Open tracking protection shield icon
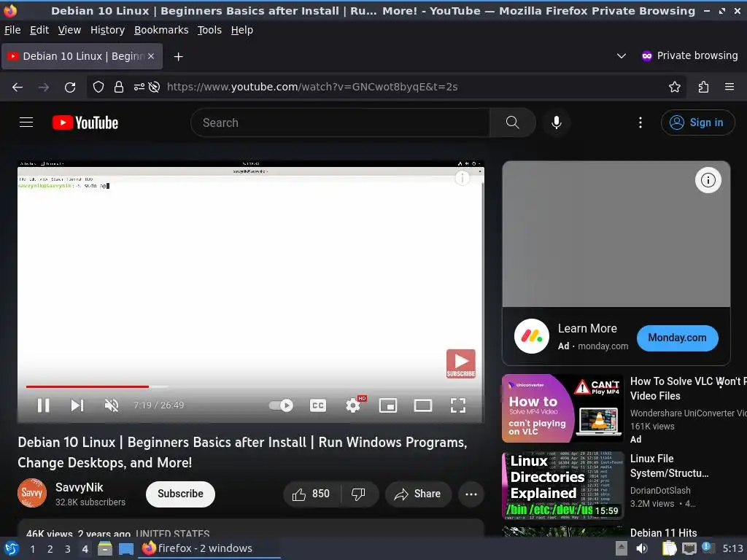Screen dimensions: 747x560 [98, 87]
